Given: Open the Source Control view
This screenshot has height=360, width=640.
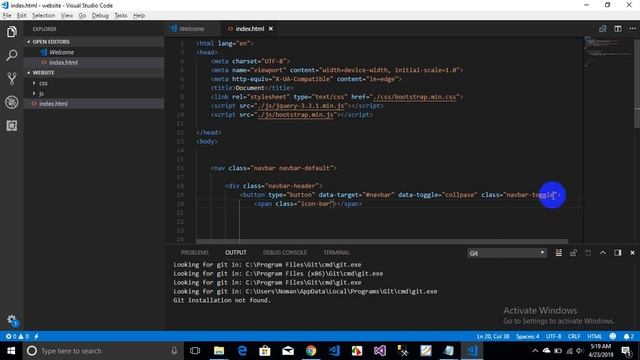Looking at the screenshot, I should (12, 78).
